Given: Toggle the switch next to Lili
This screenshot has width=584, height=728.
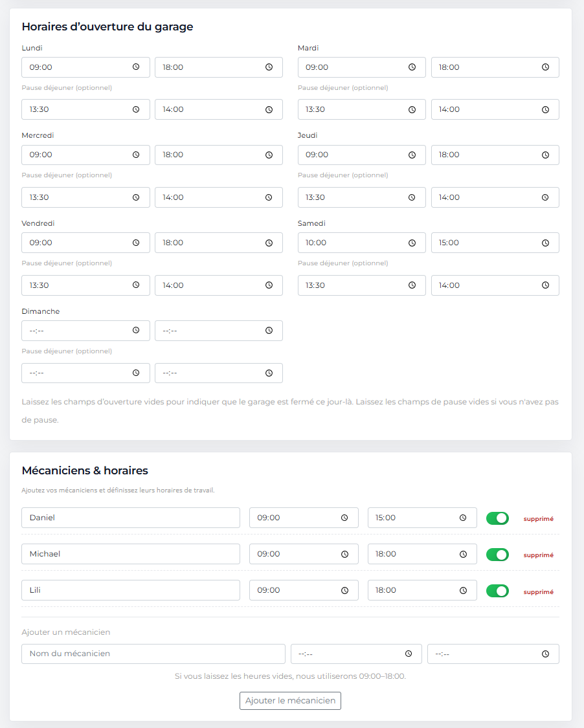Looking at the screenshot, I should tap(497, 590).
